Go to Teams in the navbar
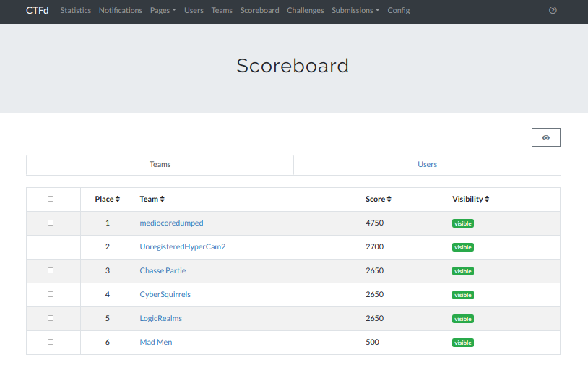The image size is (588, 373). [x=222, y=11]
